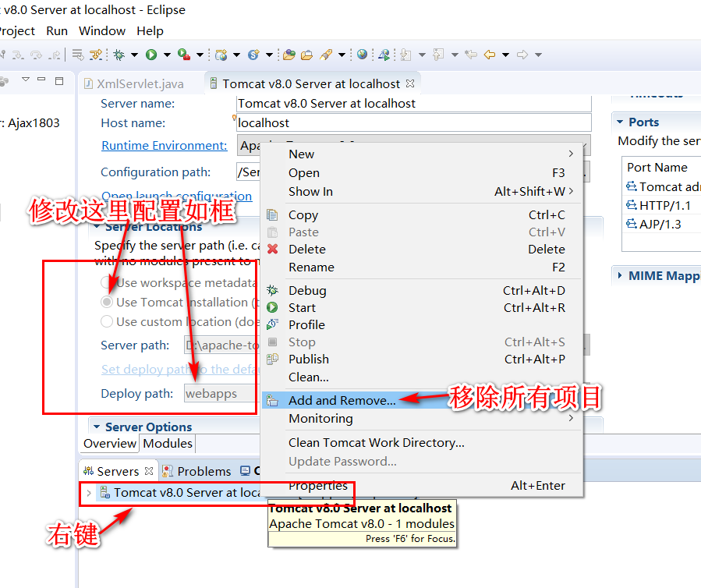Open the Run toolbar dropdown arrow
The image size is (701, 588).
point(167,55)
